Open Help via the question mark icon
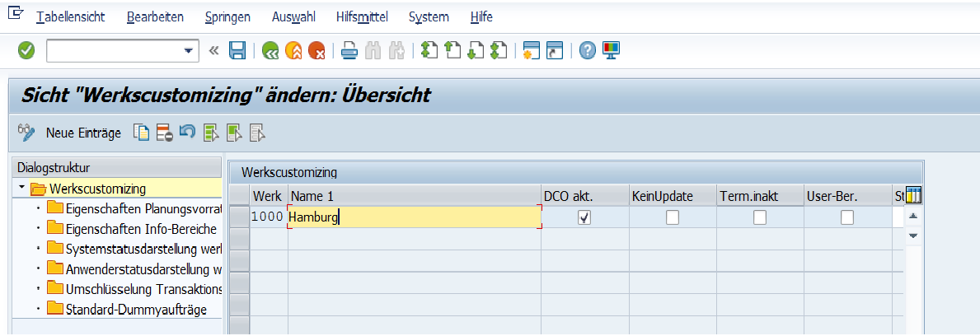 tap(587, 51)
